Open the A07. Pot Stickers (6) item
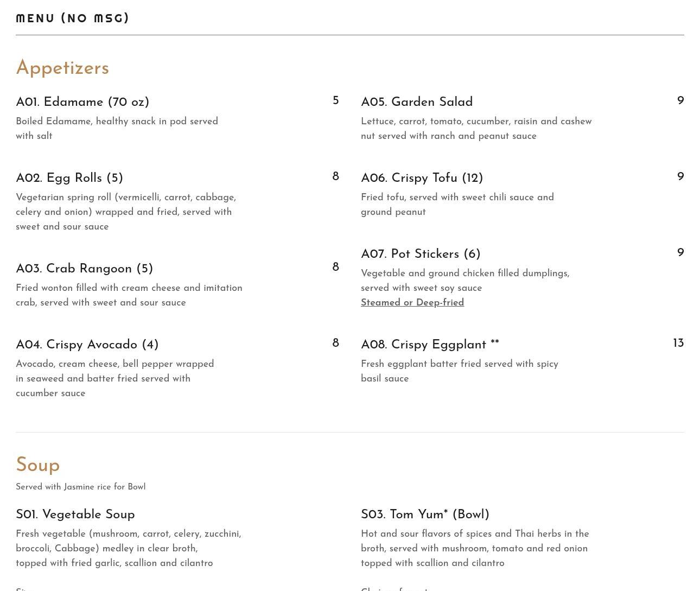This screenshot has width=700, height=591. [x=421, y=255]
